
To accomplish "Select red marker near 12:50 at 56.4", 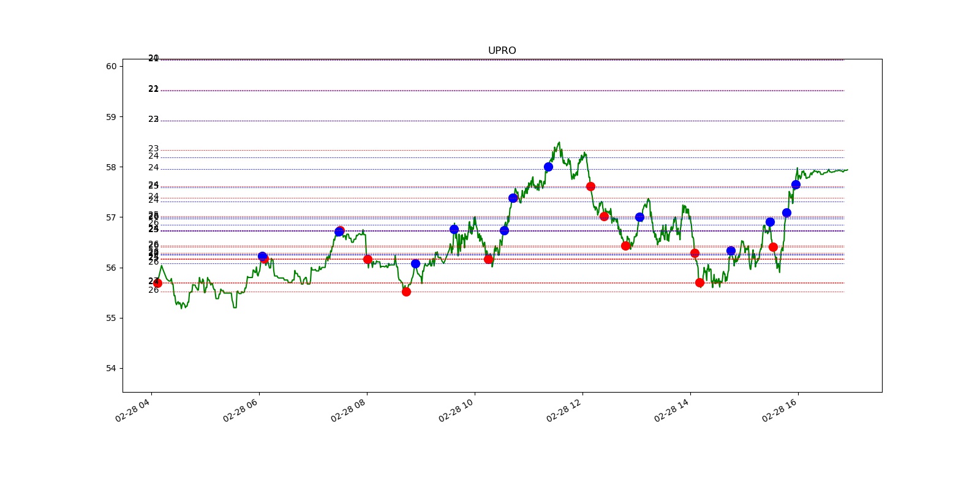I will [x=625, y=246].
